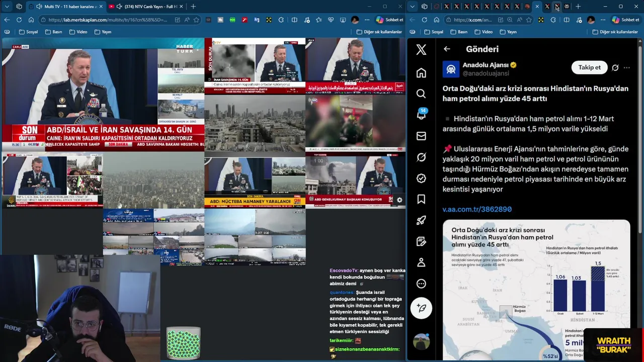Open Bookmarks icon in X sidebar
Screen dimensions: 644x362
point(421,200)
